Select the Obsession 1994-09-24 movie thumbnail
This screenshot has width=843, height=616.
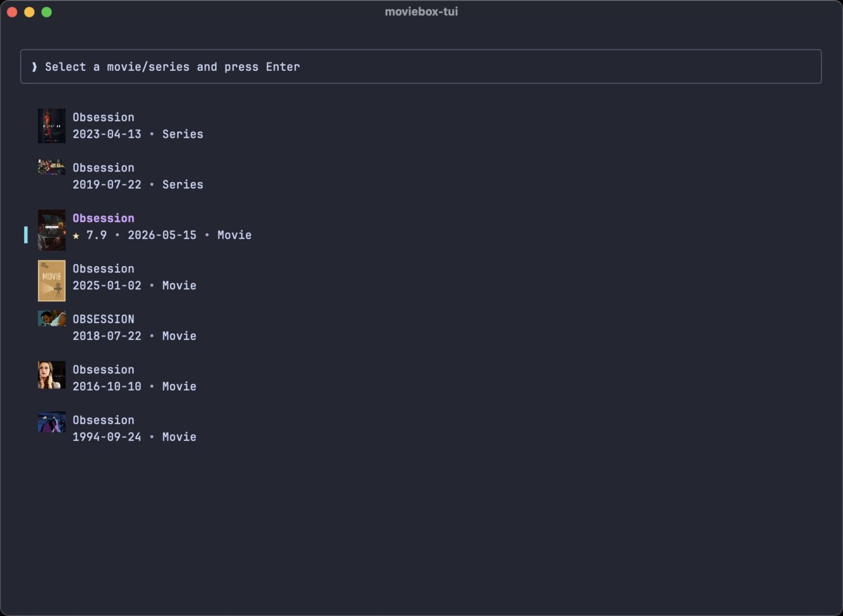click(51, 422)
